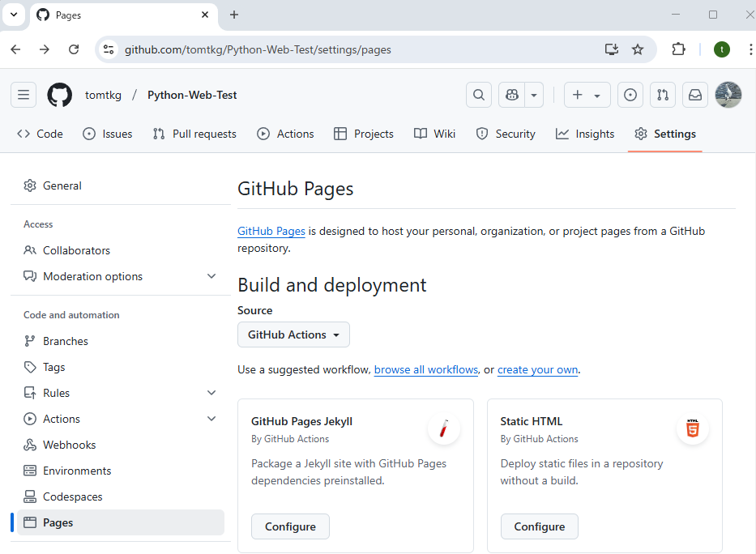This screenshot has height=554, width=756.
Task: Open the Insights tab
Action: 584,134
